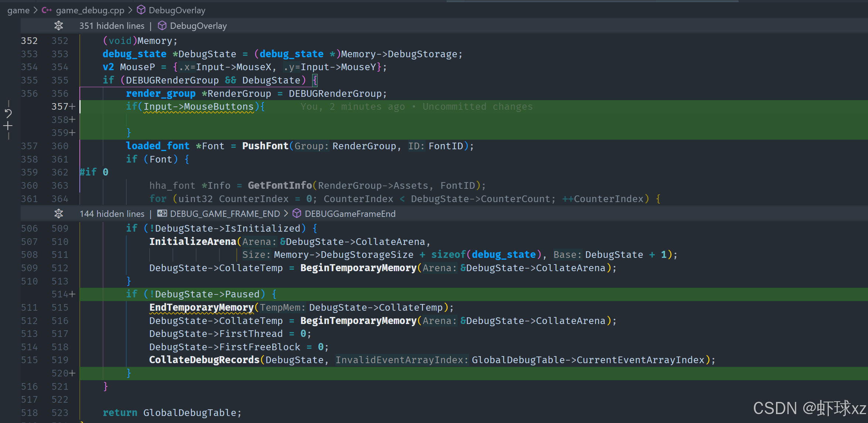Click 'DebugState->IsInitialized' condition
The width and height of the screenshot is (868, 423).
228,229
